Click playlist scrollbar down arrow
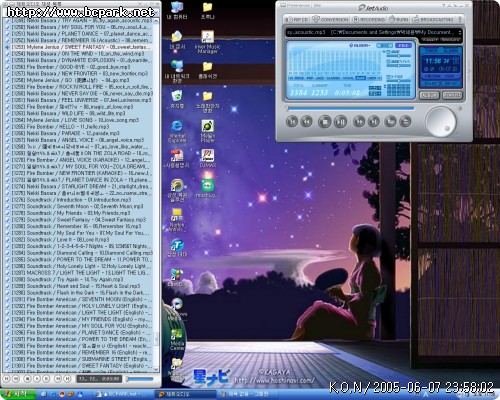 [156, 369]
